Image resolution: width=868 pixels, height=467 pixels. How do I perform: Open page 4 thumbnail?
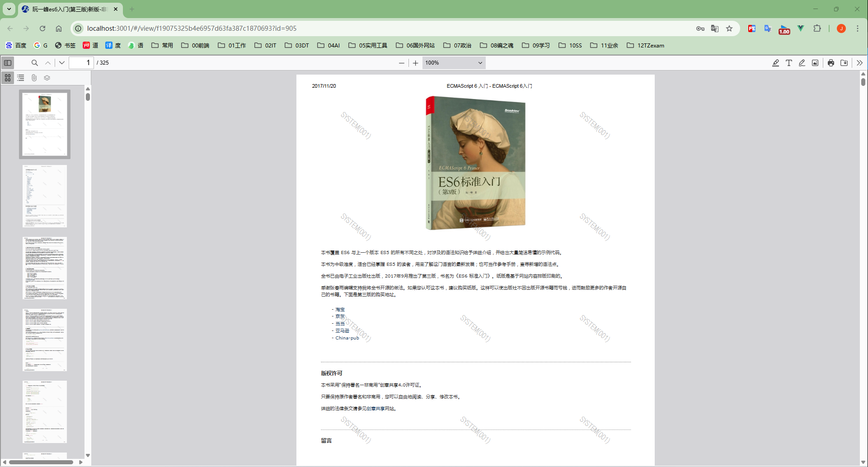45,340
